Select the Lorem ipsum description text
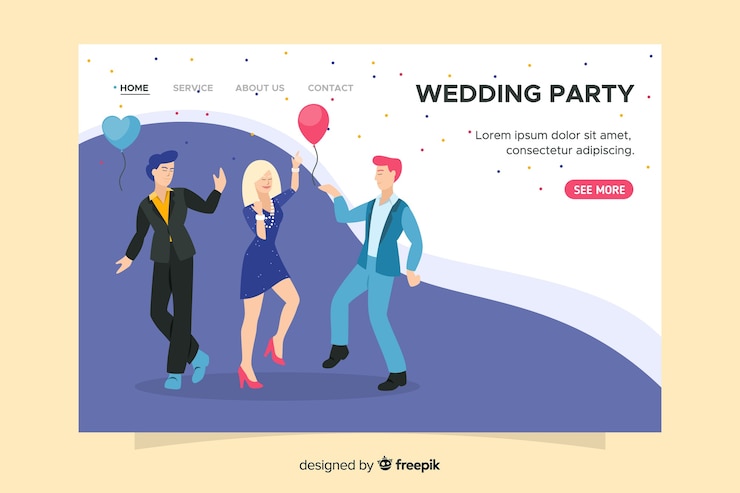Viewport: 740px width, 493px height. pyautogui.click(x=555, y=142)
